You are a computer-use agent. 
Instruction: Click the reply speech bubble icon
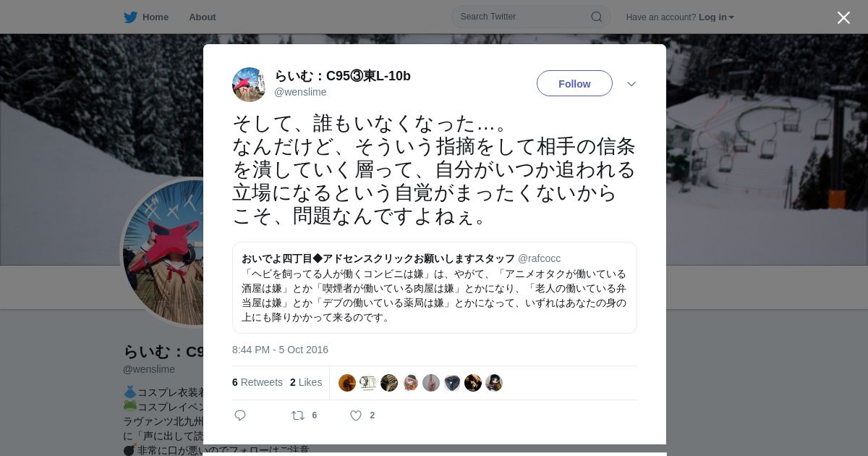click(240, 415)
